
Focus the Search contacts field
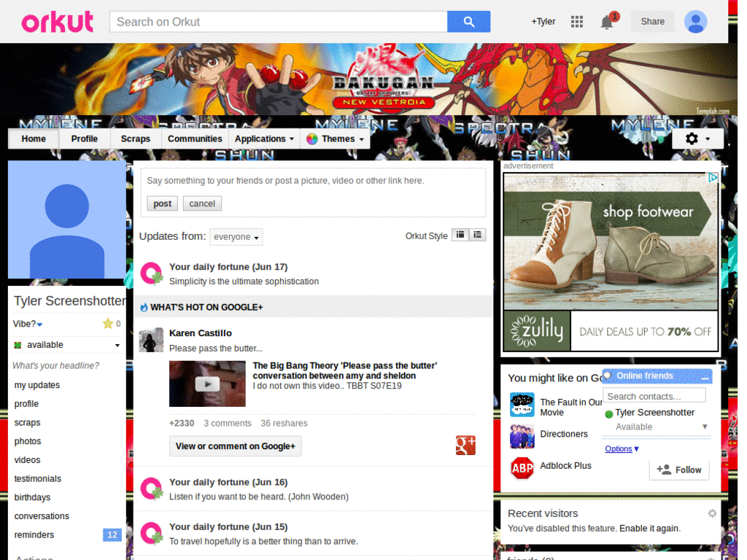(654, 396)
